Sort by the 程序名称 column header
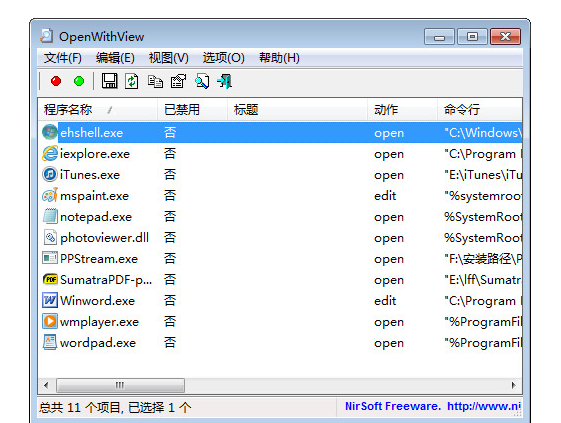Image resolution: width=561 pixels, height=423 pixels. [x=97, y=110]
